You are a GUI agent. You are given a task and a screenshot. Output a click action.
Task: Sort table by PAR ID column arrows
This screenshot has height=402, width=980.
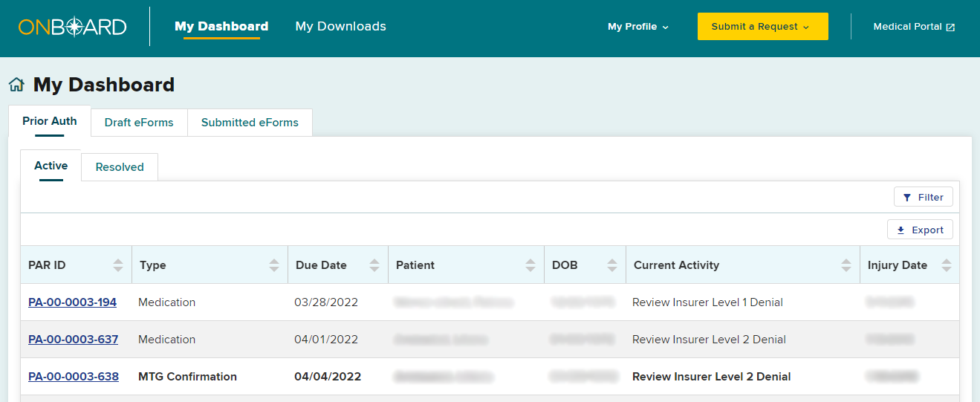(118, 265)
